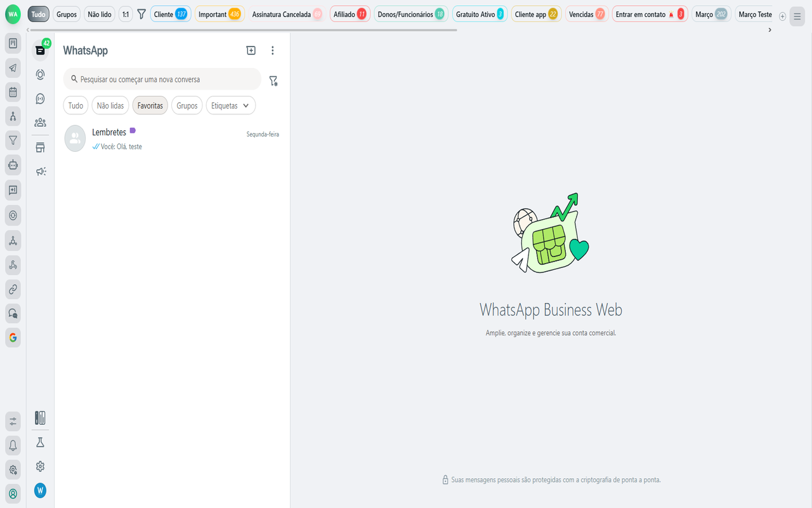Expand the Etiquetas dropdown

pos(231,105)
